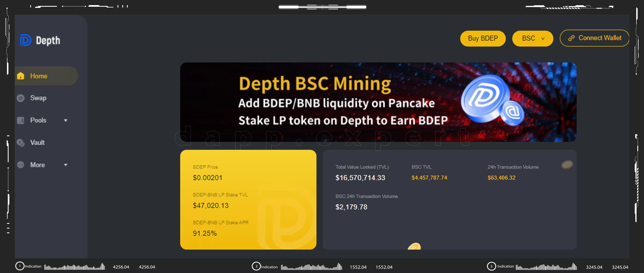Screen dimensions: 644x273
Task: Click the BDEP Price label
Action: pyautogui.click(x=205, y=167)
